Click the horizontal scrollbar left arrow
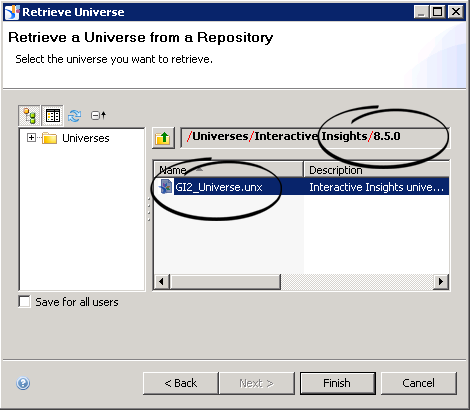Viewport: 470px width, 410px height. coord(162,282)
